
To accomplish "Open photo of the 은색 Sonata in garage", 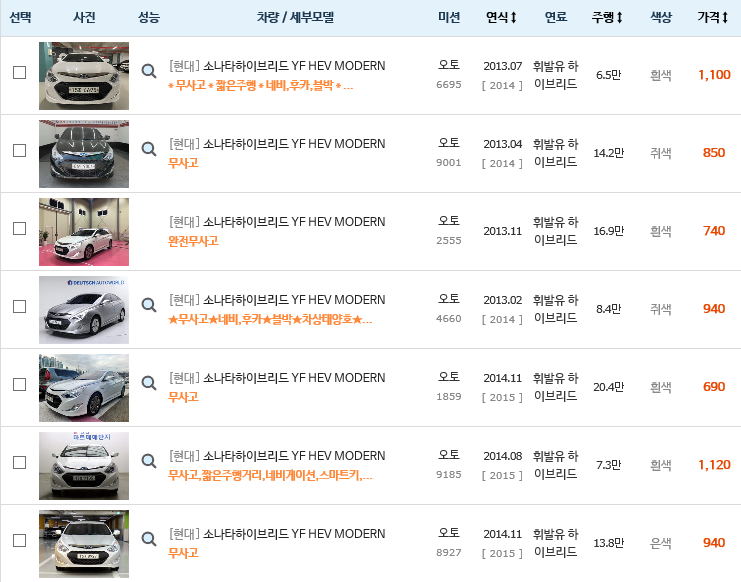I will (x=84, y=543).
